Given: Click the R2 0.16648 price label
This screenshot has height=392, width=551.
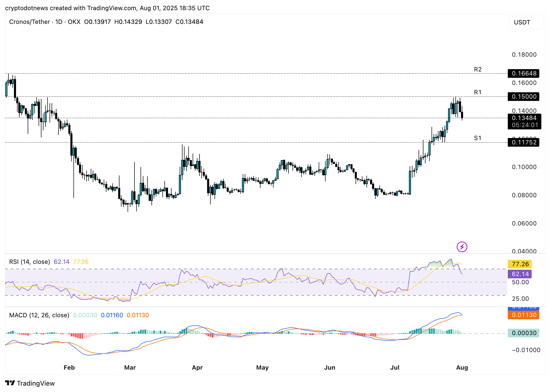Looking at the screenshot, I should click(x=524, y=73).
